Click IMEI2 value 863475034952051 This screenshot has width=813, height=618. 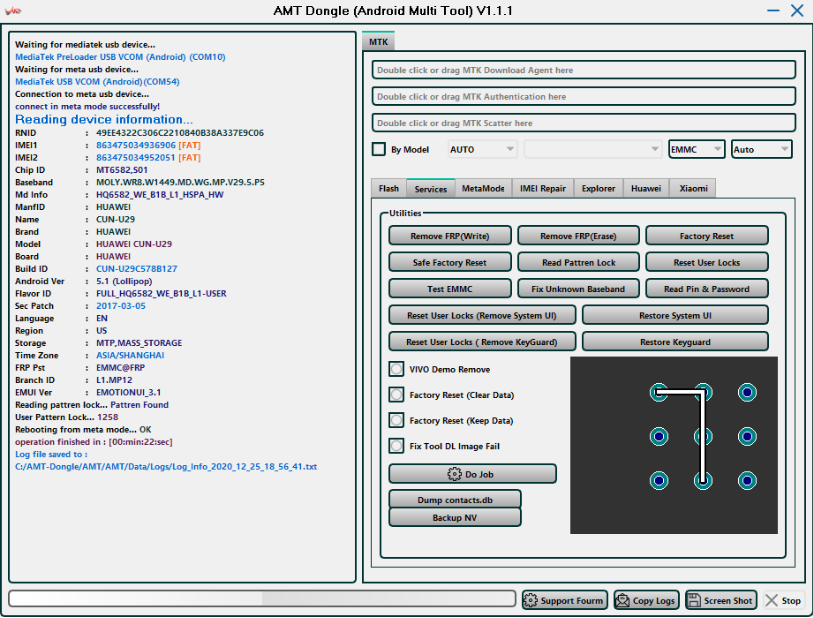136,157
